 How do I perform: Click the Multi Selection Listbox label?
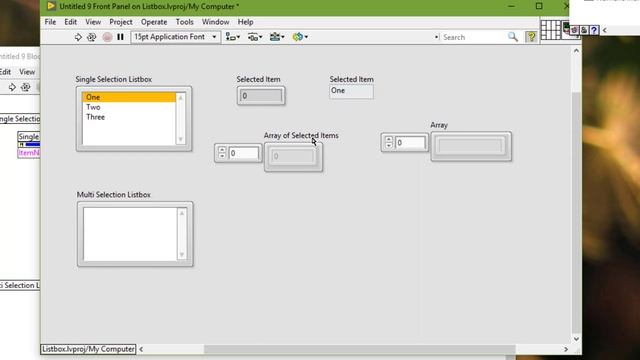tap(113, 195)
